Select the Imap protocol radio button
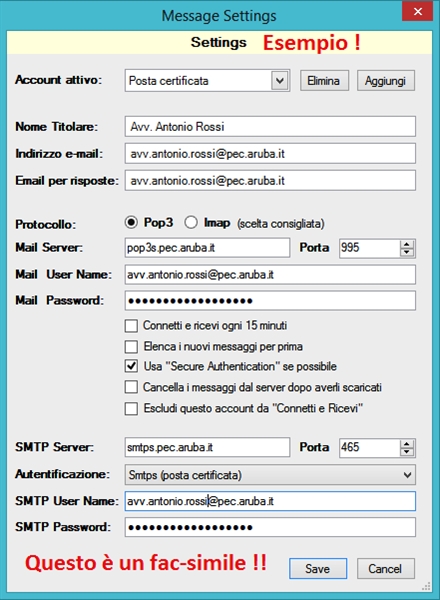440x600 pixels. (191, 222)
